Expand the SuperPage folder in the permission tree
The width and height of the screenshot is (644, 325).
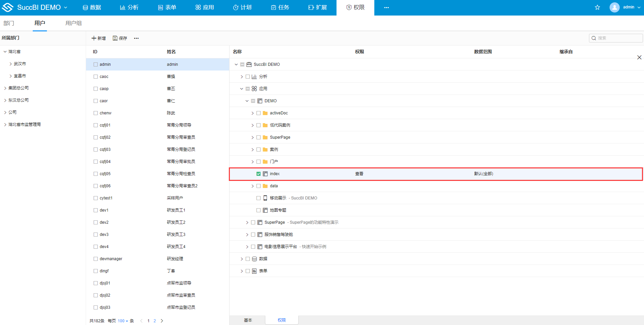(x=252, y=137)
